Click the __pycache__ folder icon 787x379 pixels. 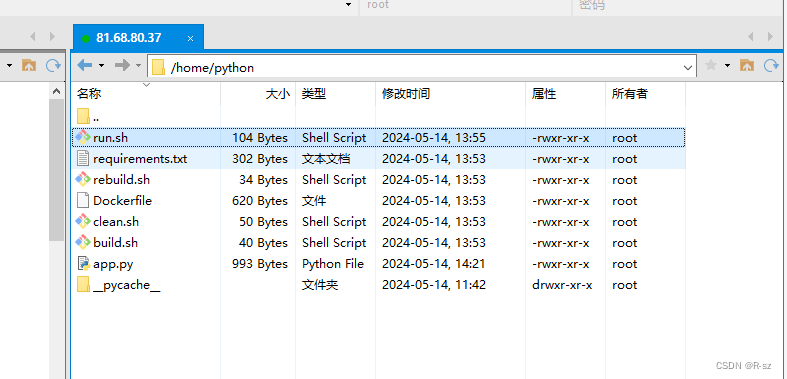coord(83,284)
